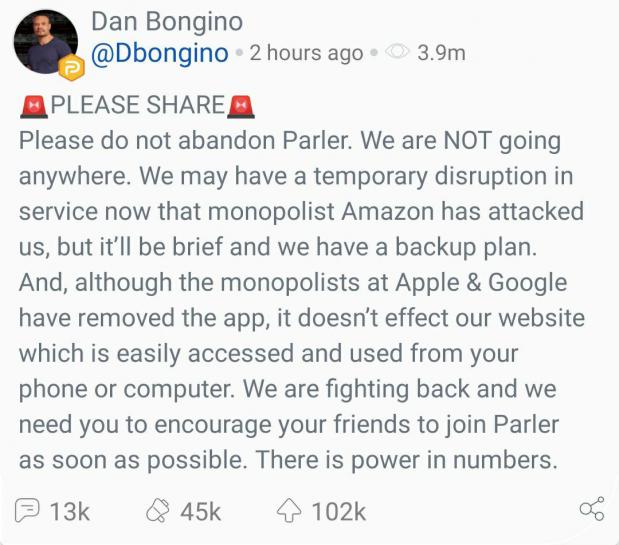Click the comment speech bubble icon
619x545 pixels.
click(30, 511)
